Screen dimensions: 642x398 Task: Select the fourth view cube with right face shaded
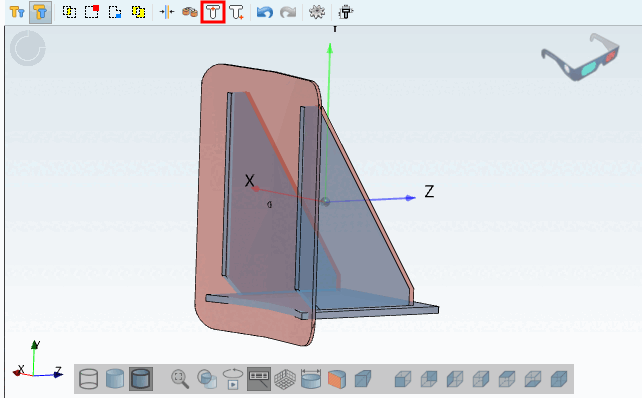(481, 379)
